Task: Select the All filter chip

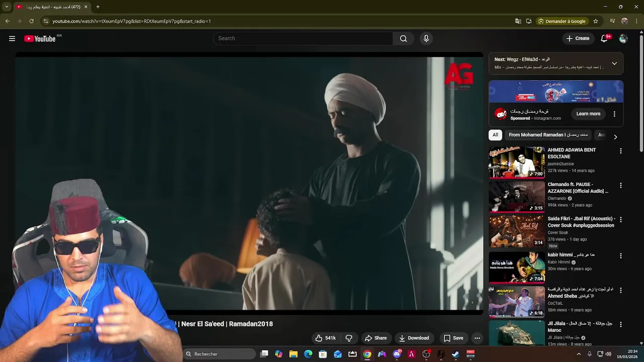Action: [495, 135]
